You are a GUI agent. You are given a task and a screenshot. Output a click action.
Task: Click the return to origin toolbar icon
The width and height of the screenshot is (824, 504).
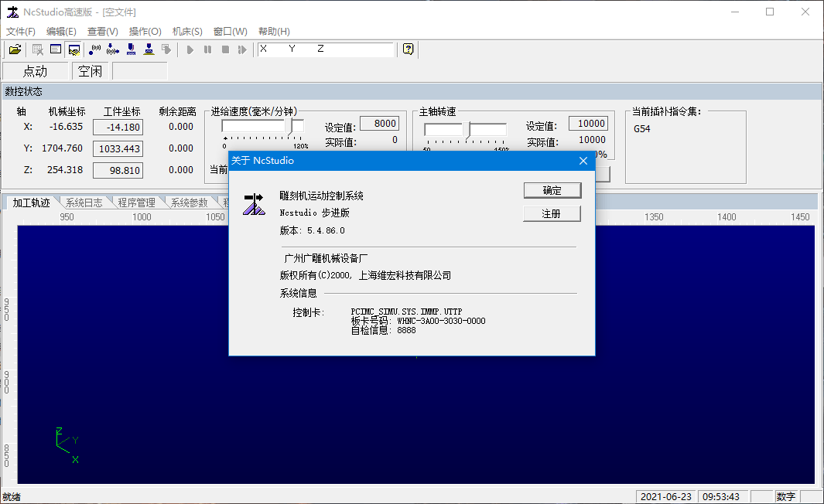[95, 49]
